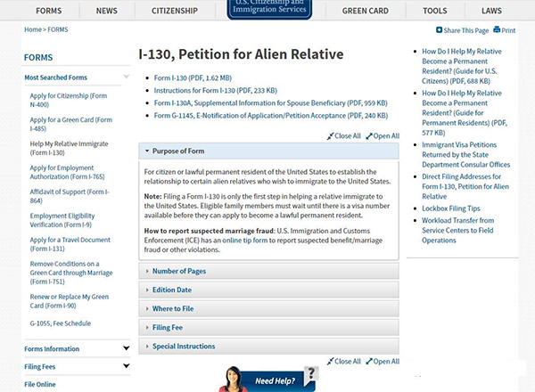Click the bottom Close All icon
This screenshot has width=535, height=392.
[x=331, y=362]
